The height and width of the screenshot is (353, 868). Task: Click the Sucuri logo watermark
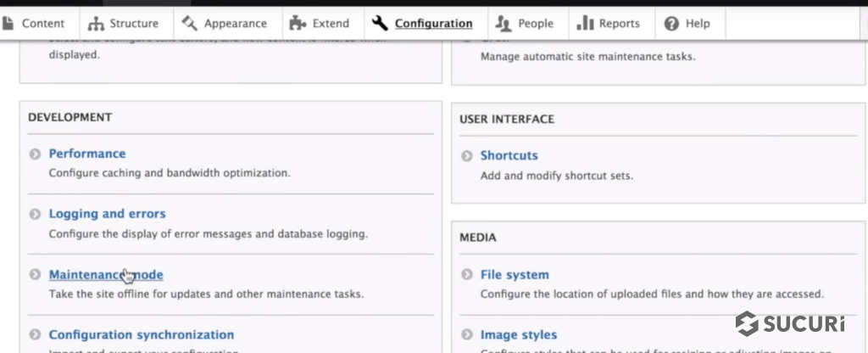point(790,325)
